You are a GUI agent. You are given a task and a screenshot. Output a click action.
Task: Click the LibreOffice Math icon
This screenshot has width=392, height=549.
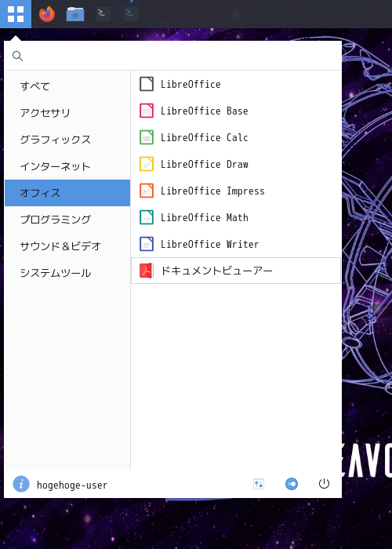tap(147, 217)
